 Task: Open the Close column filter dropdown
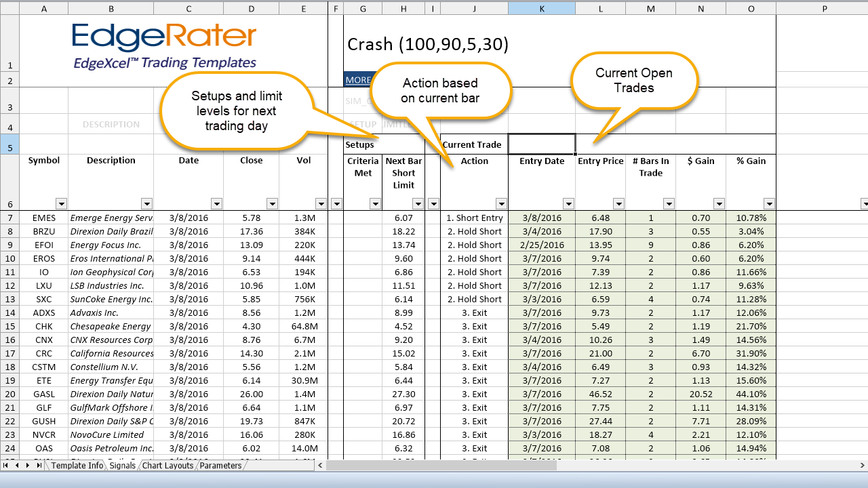(272, 203)
